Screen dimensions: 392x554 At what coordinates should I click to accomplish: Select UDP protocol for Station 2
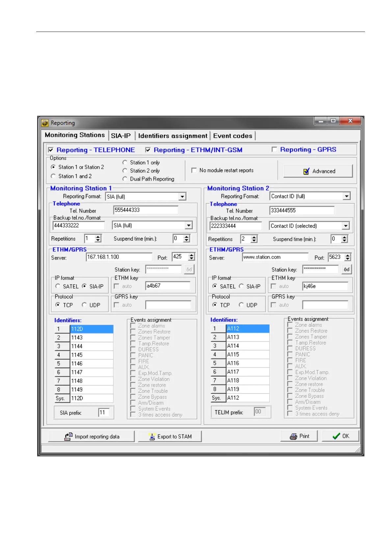click(x=241, y=305)
